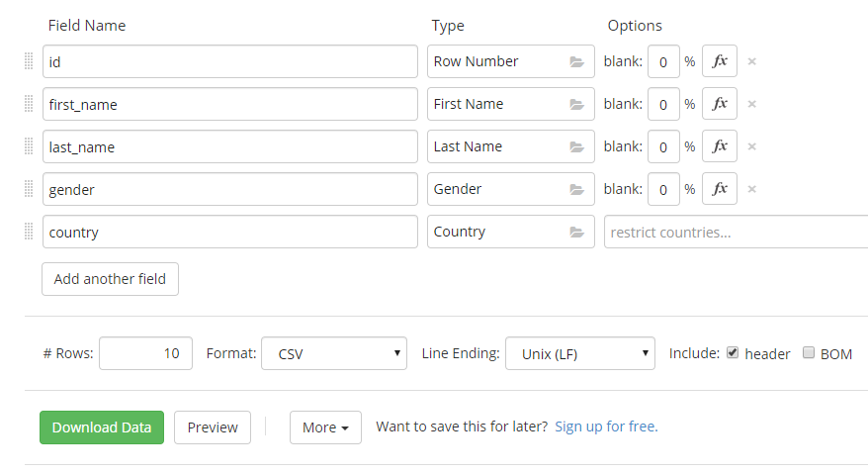The image size is (868, 474).
Task: Open formula editor for the id field
Action: point(719,61)
